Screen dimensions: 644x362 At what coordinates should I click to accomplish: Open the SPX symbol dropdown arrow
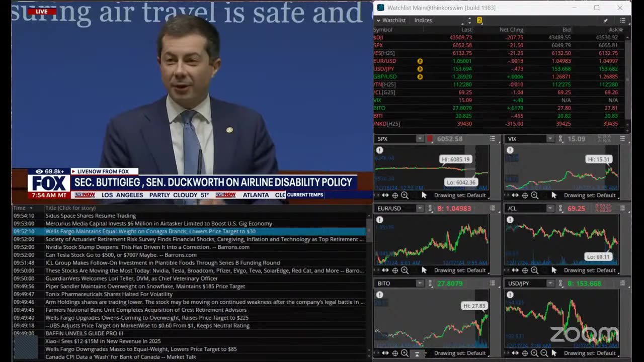[420, 139]
